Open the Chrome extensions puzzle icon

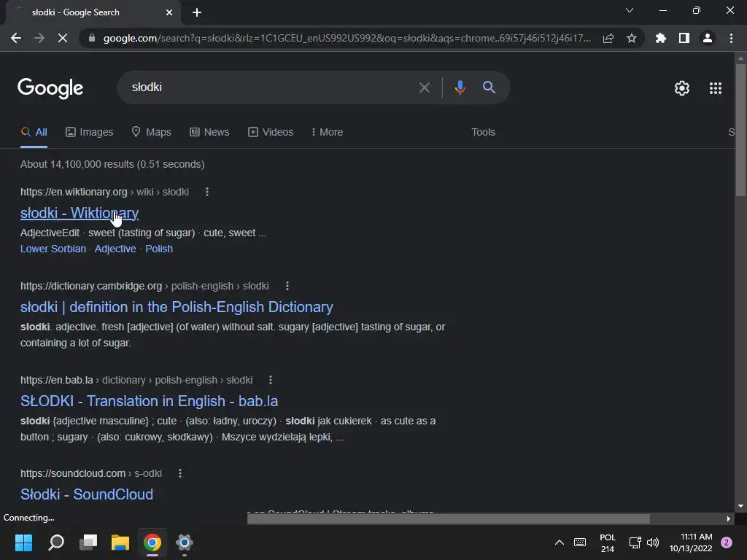(661, 38)
